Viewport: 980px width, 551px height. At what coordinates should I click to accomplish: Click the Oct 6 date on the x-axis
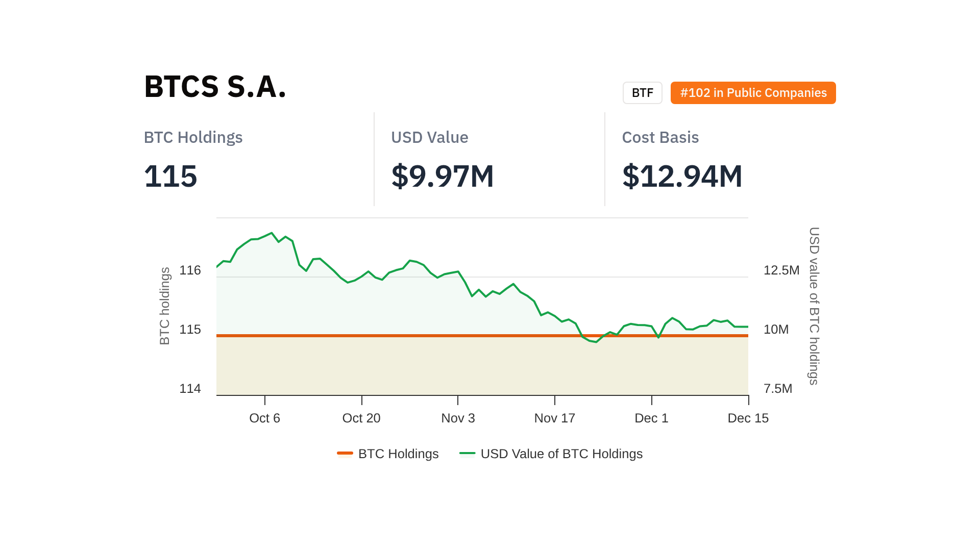point(264,418)
